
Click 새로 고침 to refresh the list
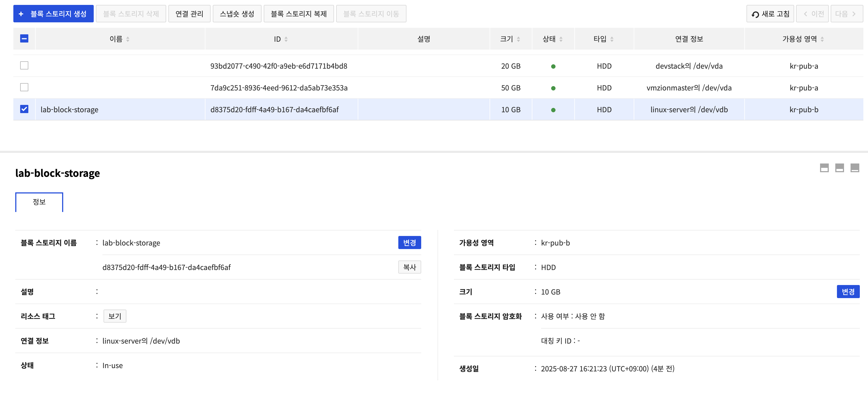(770, 14)
